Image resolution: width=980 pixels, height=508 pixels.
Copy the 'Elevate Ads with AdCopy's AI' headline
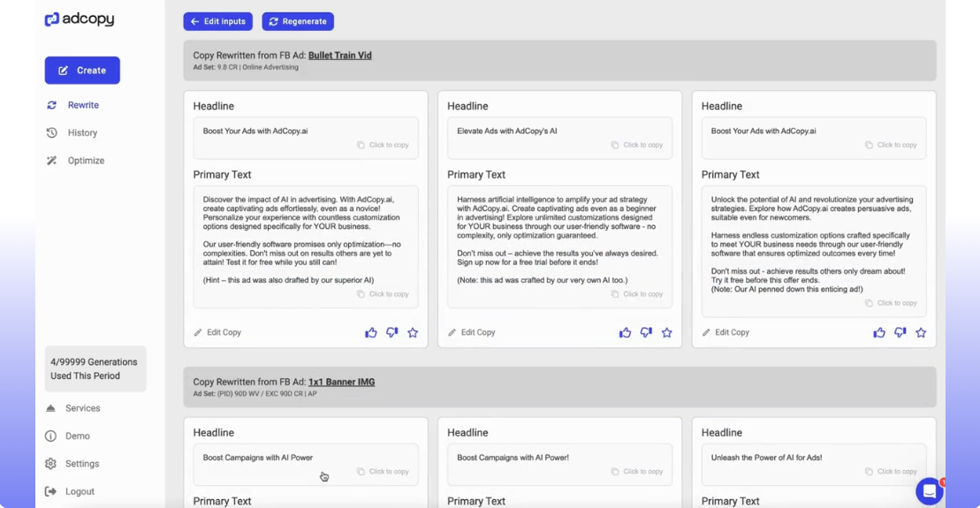click(x=637, y=145)
